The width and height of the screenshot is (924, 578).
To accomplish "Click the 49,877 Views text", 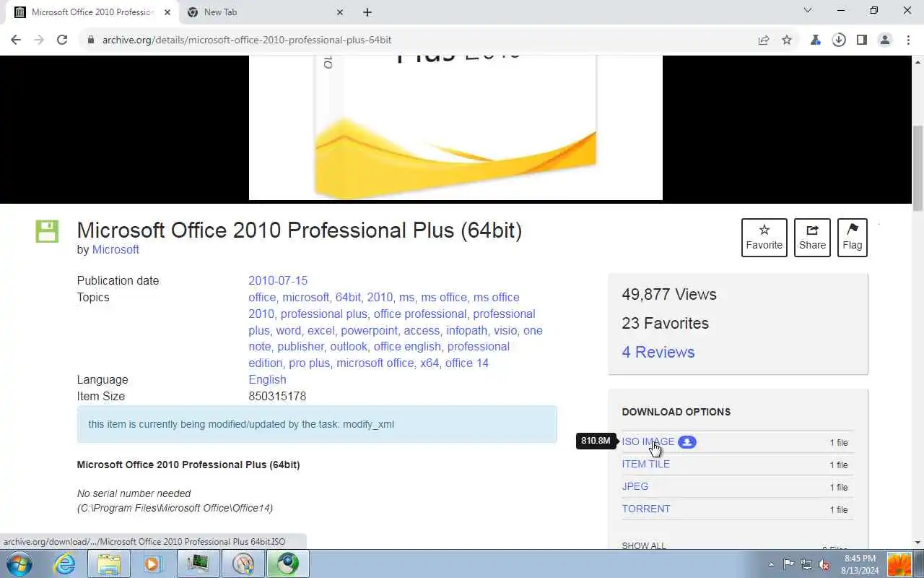I will [x=669, y=294].
